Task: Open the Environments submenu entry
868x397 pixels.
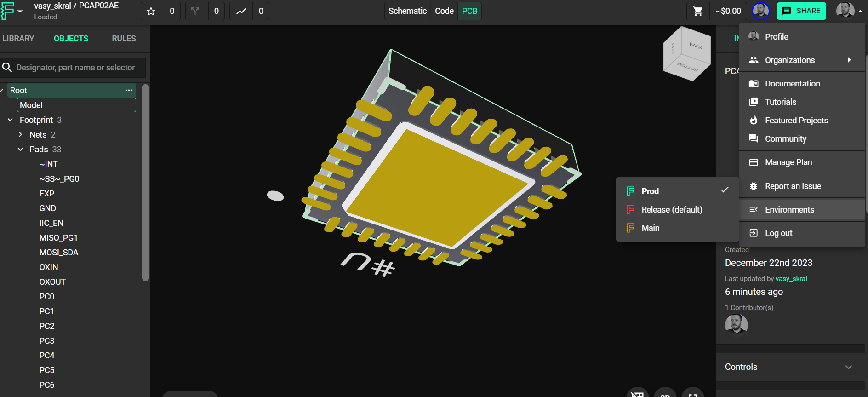Action: point(802,210)
